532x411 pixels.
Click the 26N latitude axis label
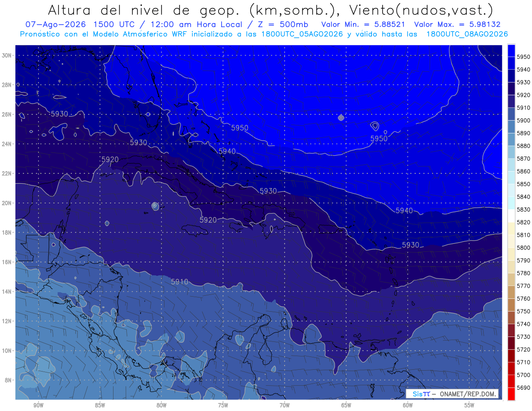point(6,114)
